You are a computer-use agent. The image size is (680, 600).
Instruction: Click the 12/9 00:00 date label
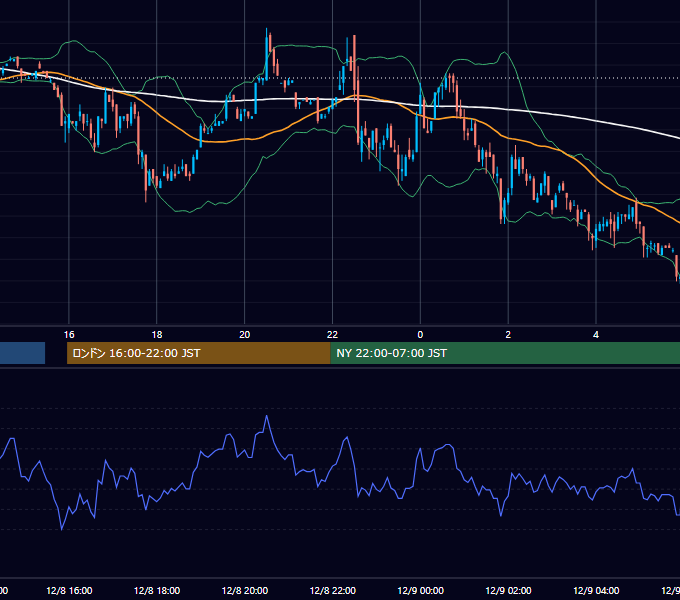(x=421, y=590)
